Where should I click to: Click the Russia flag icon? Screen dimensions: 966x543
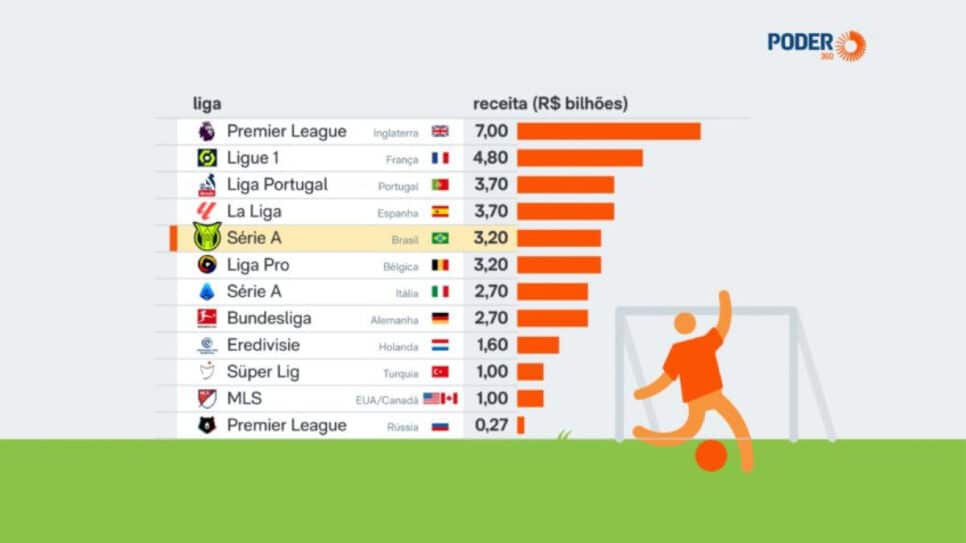click(440, 425)
